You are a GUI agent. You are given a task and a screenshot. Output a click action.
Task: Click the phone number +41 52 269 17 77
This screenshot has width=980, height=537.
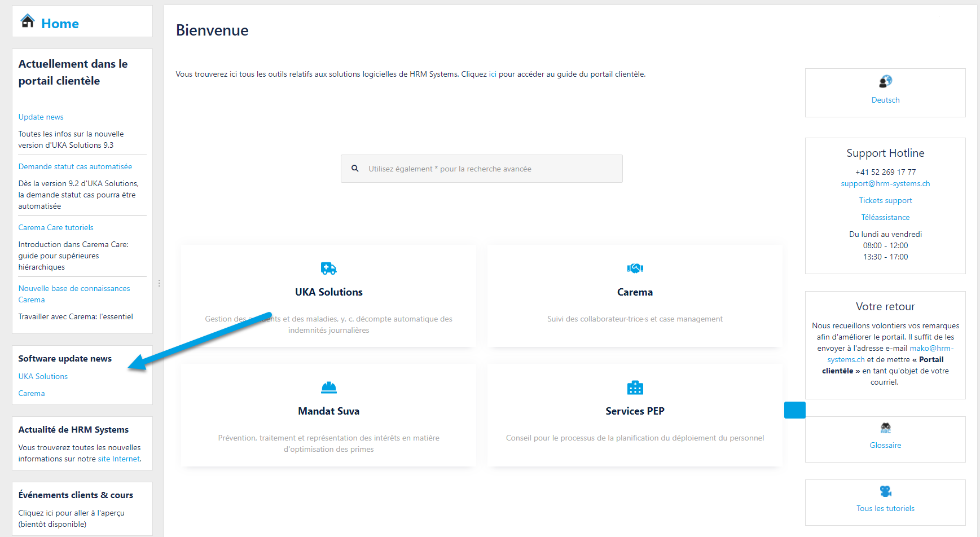(x=885, y=172)
